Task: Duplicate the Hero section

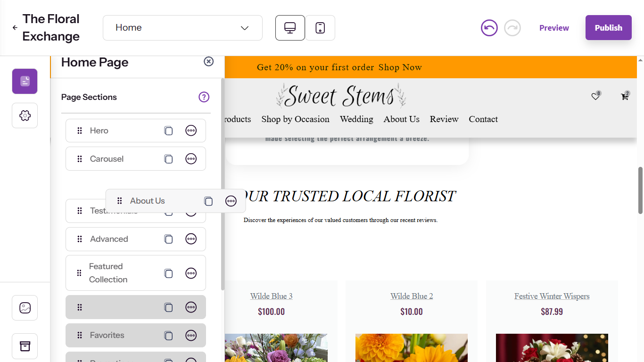Action: (x=168, y=131)
